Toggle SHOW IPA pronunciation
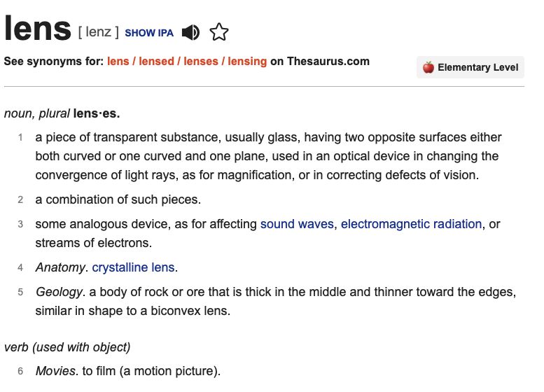544x392 pixels. click(149, 33)
